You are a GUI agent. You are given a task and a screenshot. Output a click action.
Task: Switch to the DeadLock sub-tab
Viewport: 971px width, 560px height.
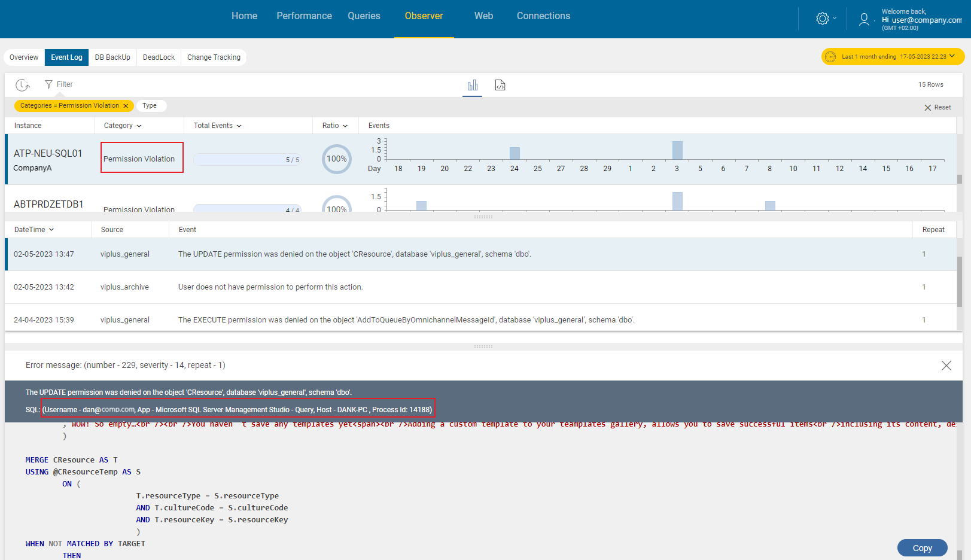(x=159, y=57)
